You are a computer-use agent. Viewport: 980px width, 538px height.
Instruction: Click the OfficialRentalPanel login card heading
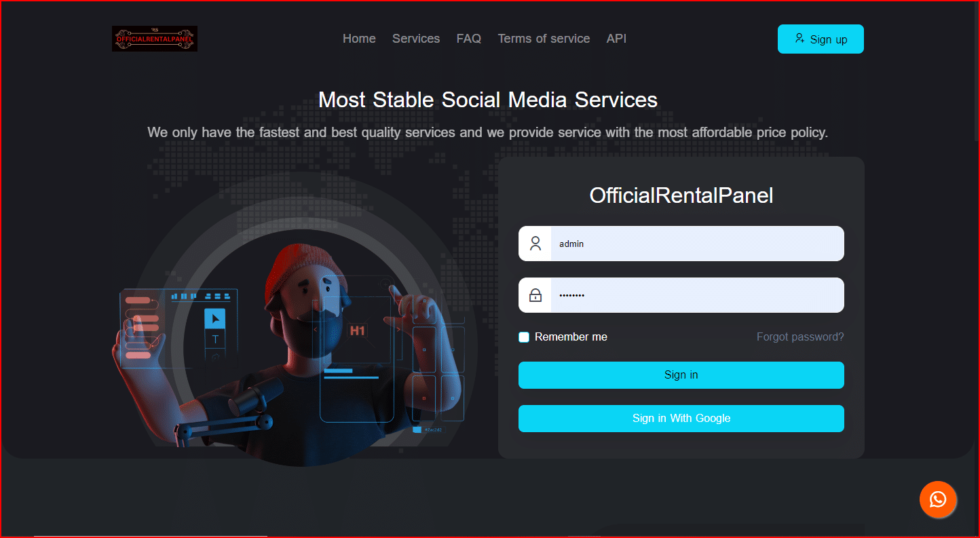681,195
